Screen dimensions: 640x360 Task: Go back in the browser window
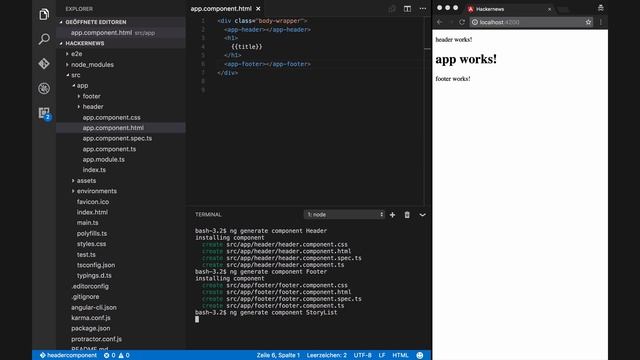click(x=440, y=22)
